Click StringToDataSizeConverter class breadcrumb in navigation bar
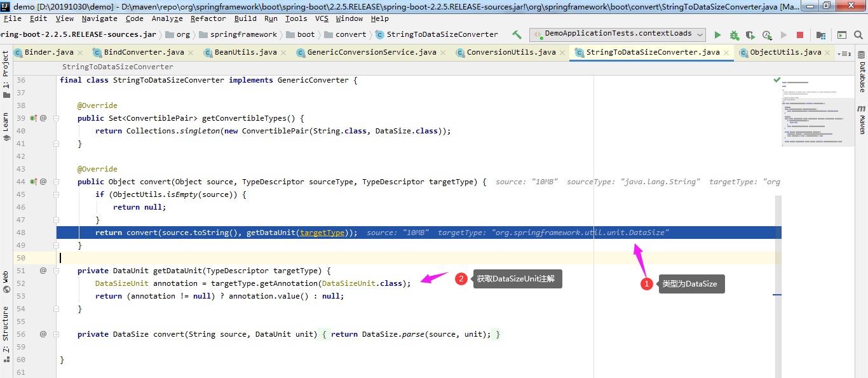 click(437, 34)
